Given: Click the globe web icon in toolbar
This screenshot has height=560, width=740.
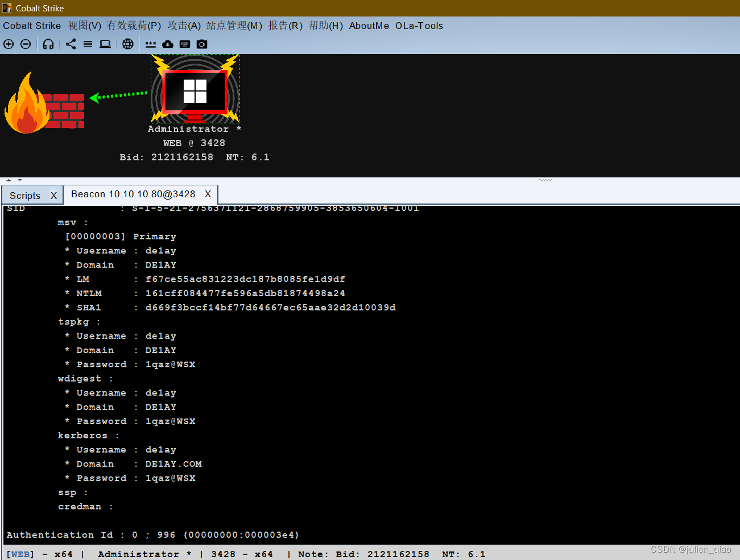Looking at the screenshot, I should (x=128, y=44).
